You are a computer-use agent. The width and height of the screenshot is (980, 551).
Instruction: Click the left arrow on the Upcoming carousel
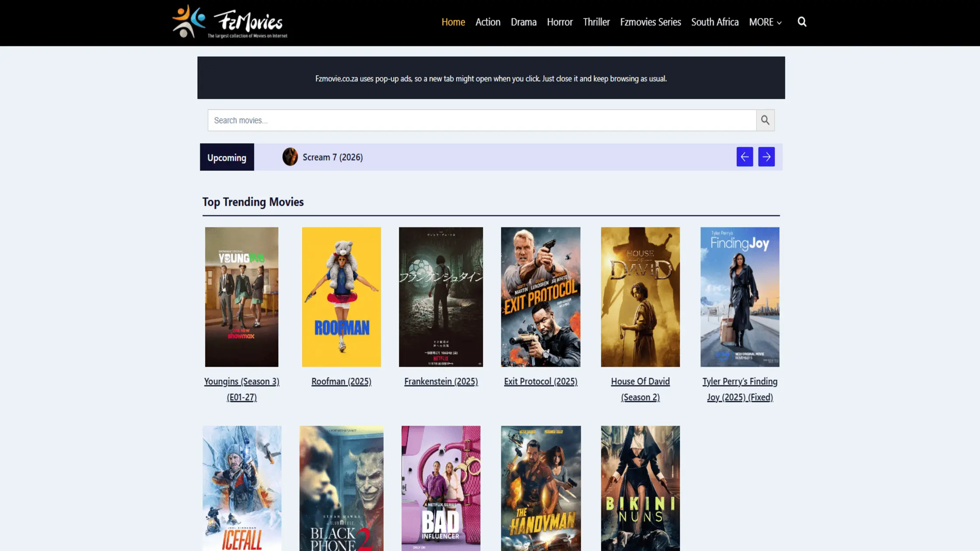(745, 157)
